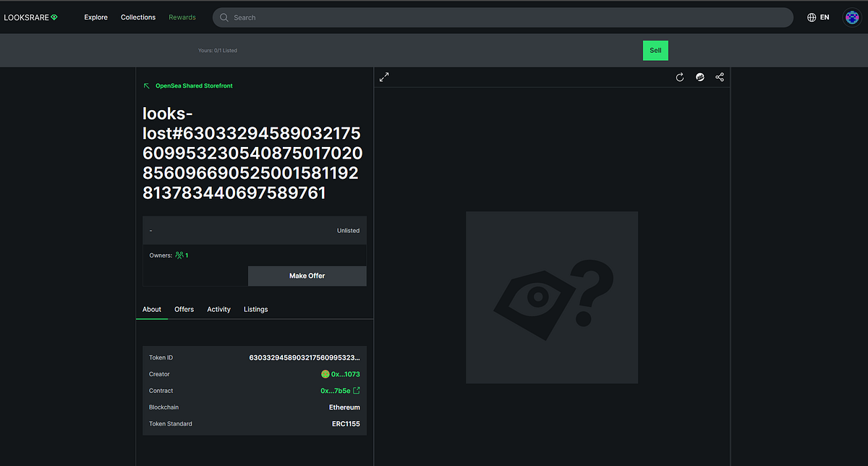Viewport: 868px width, 466px height.
Task: Switch to the Listings tab
Action: coord(256,309)
